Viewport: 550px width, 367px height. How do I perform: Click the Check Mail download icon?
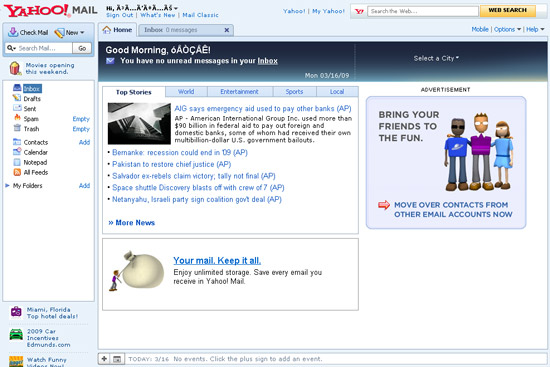click(x=13, y=32)
